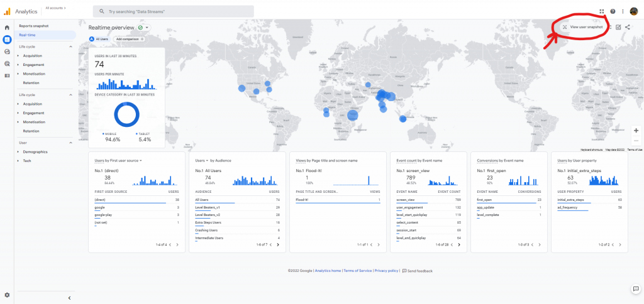This screenshot has height=304, width=644.
Task: Select the Intermediate Users audience row
Action: click(237, 238)
